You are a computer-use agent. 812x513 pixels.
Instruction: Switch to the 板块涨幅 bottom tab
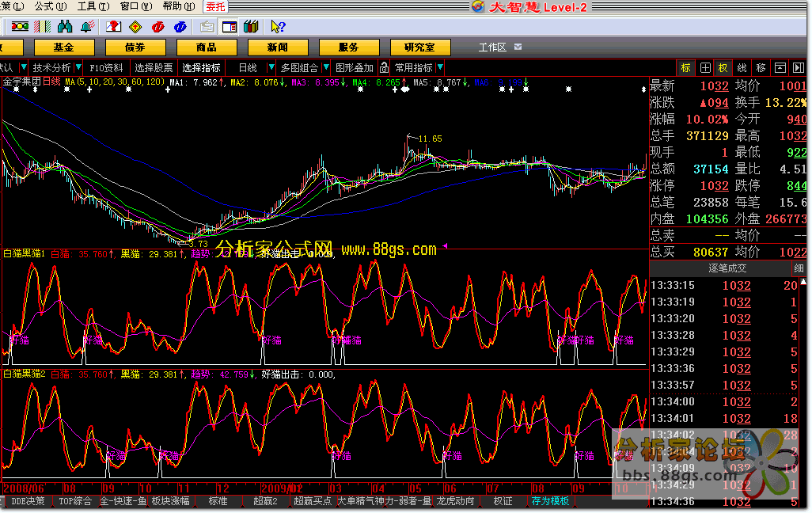click(x=170, y=501)
